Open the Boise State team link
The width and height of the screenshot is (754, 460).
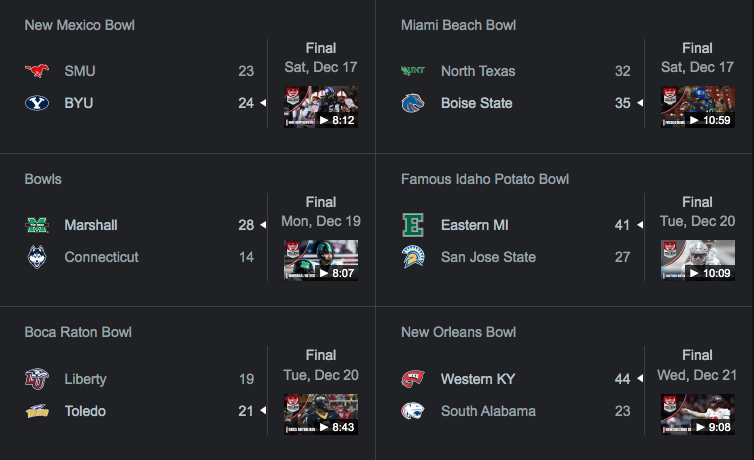tap(476, 103)
